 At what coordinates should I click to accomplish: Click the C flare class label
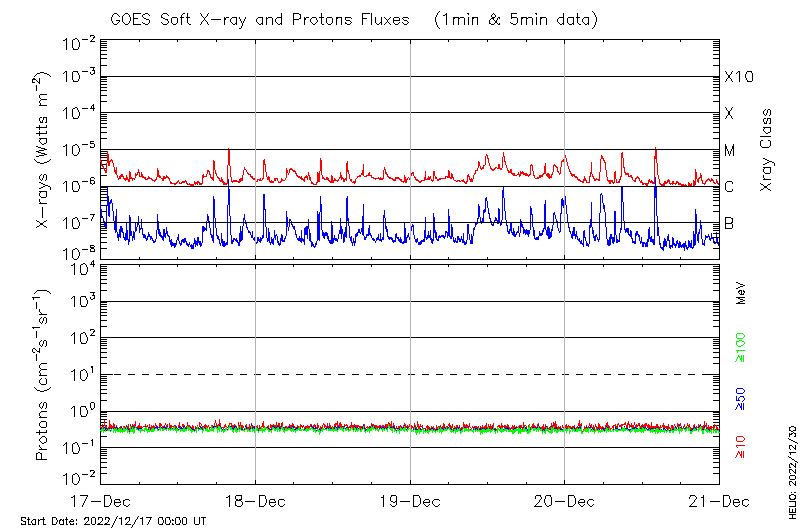click(729, 187)
